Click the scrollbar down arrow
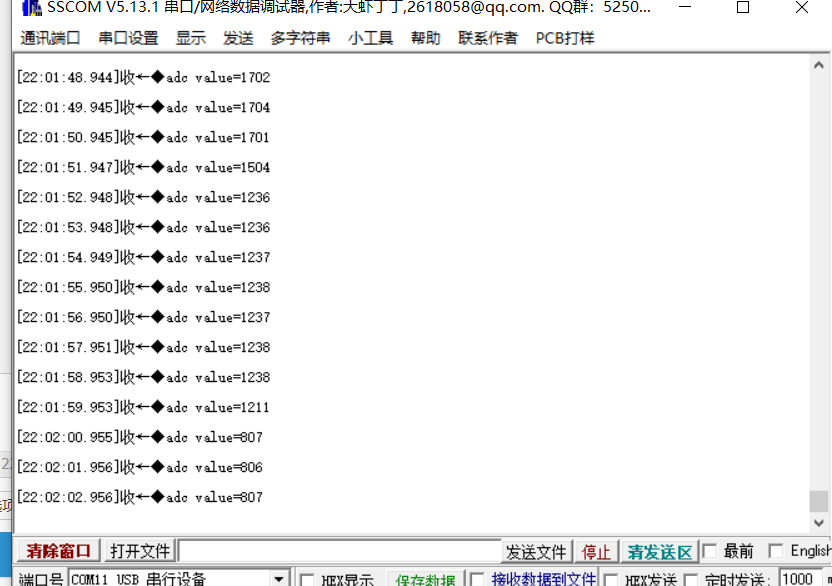832x586 pixels. pos(819,523)
